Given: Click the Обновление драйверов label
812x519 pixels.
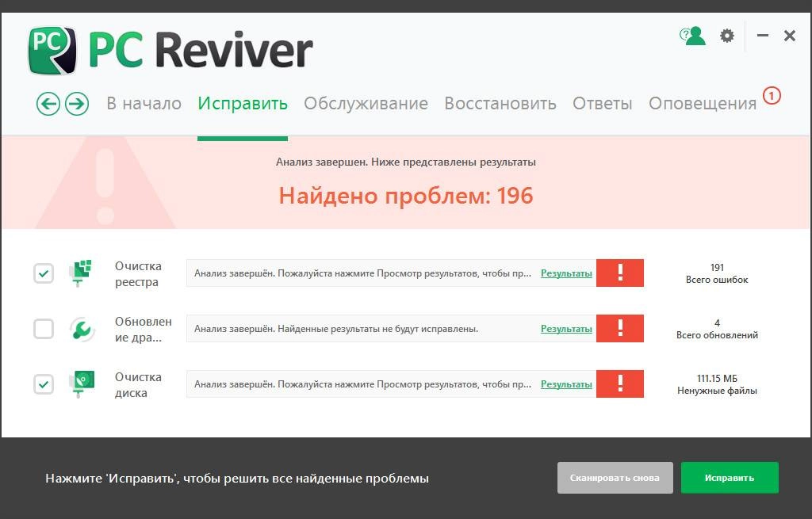Looking at the screenshot, I should coord(144,329).
